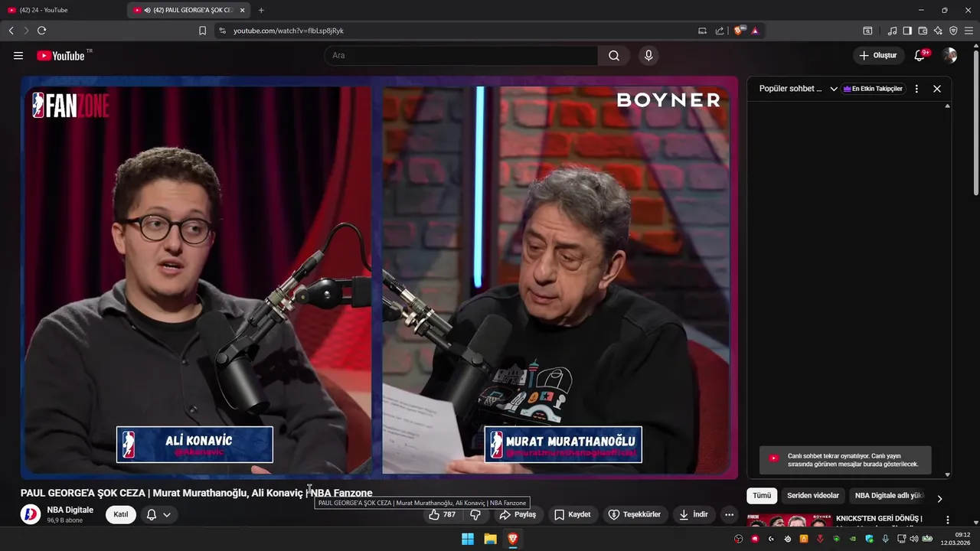
Task: Open volume control in system tray
Action: click(913, 539)
